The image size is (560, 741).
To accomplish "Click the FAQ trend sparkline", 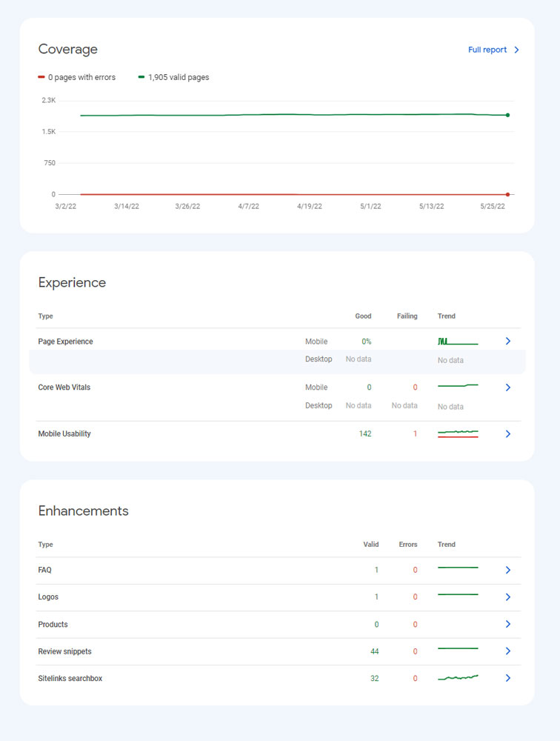I will pyautogui.click(x=458, y=567).
